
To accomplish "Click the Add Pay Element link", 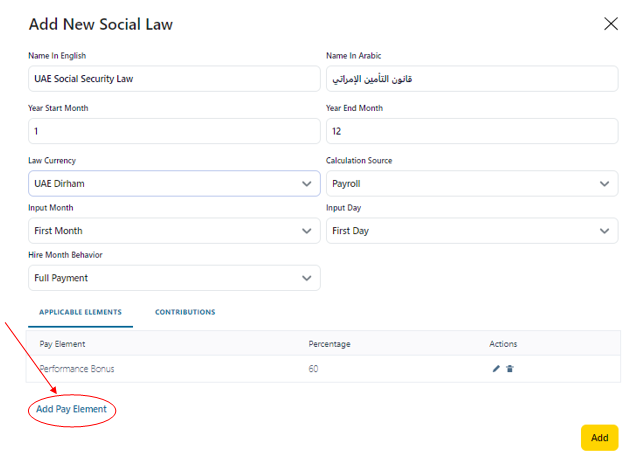I will (x=71, y=409).
